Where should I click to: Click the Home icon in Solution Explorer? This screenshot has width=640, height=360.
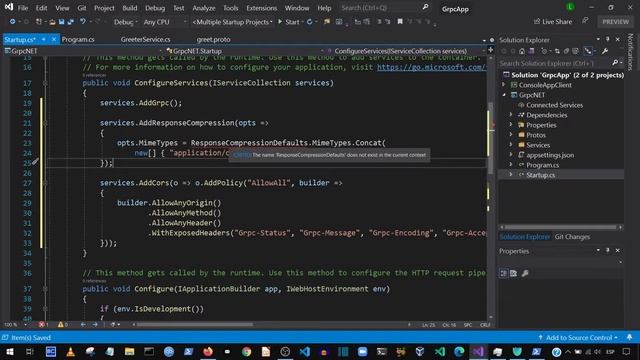tap(522, 51)
